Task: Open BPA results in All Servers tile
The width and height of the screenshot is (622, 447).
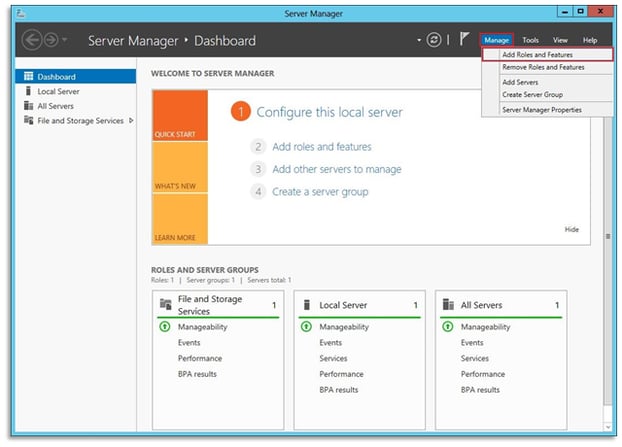Action: pos(480,390)
